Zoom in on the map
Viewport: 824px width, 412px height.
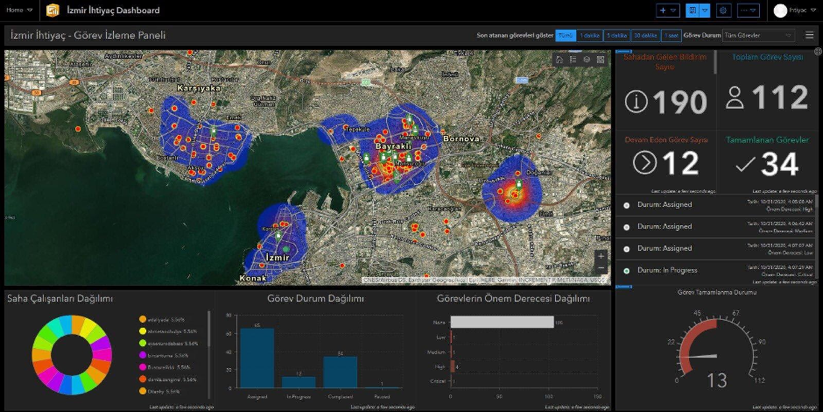point(601,256)
